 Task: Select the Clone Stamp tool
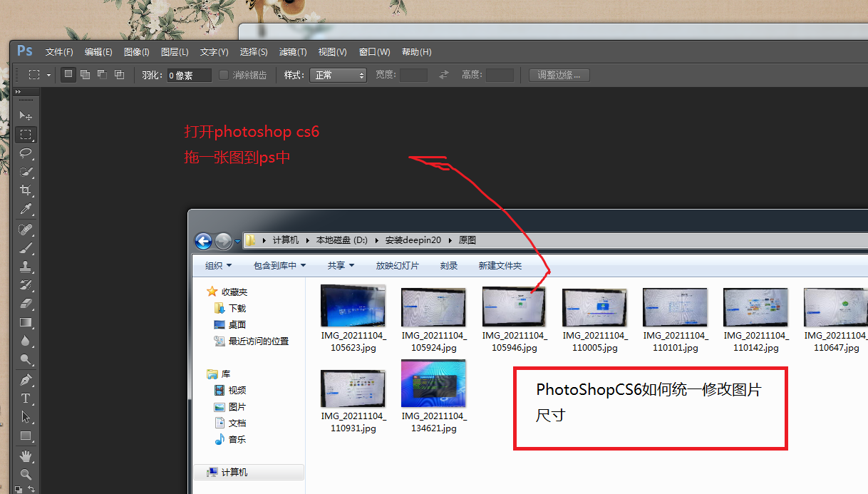point(26,267)
